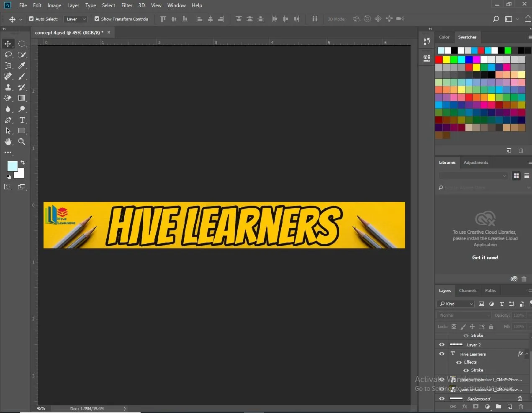
Task: Open Move tool preset picker arrow
Action: (21, 19)
